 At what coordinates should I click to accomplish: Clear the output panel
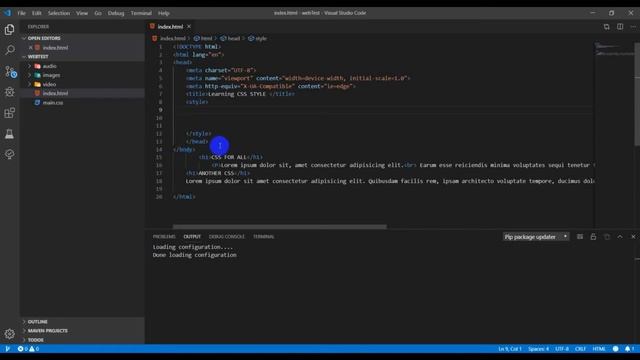(580, 237)
